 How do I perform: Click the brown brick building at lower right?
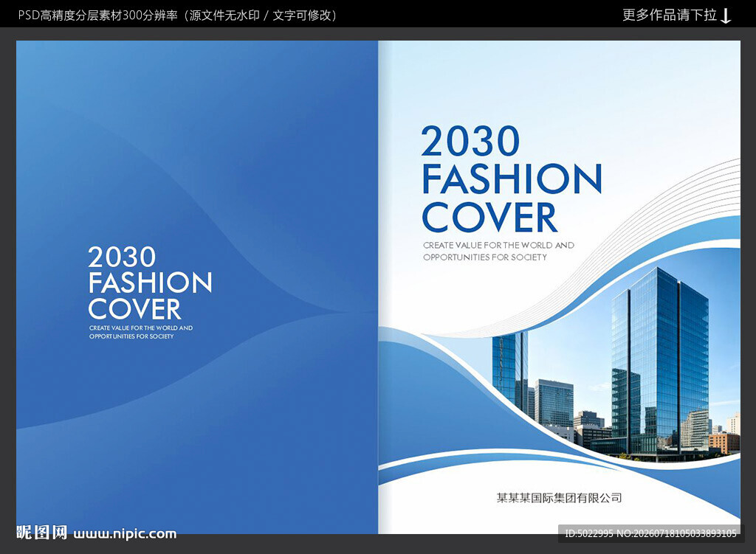coord(724,443)
